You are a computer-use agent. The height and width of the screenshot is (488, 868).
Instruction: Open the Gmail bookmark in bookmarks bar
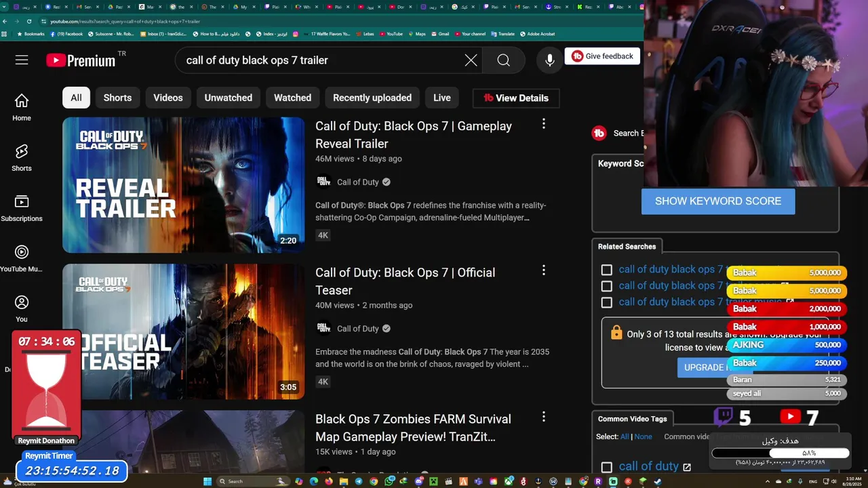440,34
